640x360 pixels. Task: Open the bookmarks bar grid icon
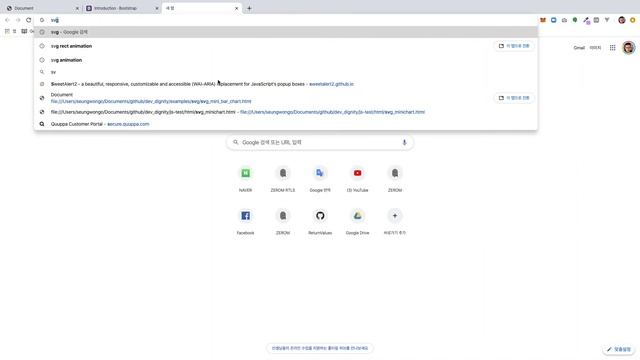7,31
